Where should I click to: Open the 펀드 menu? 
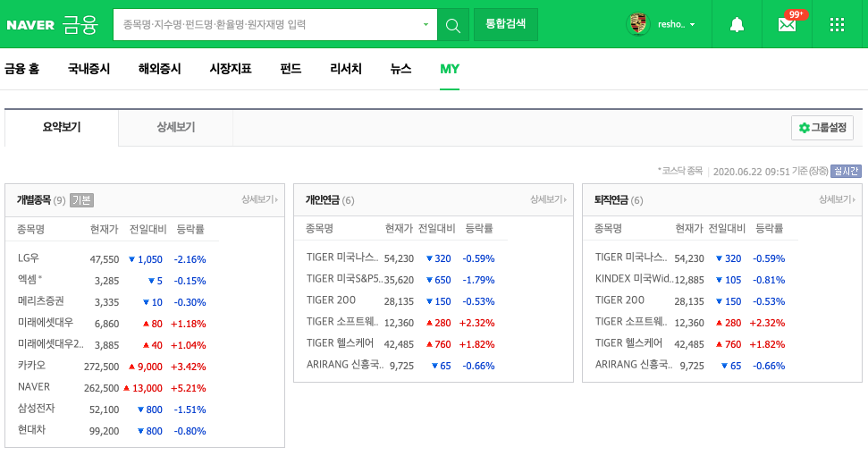(291, 69)
